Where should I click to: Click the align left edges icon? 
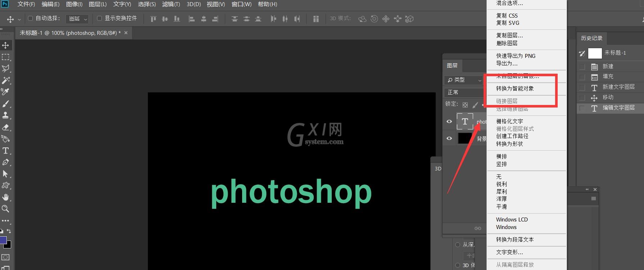(192, 19)
